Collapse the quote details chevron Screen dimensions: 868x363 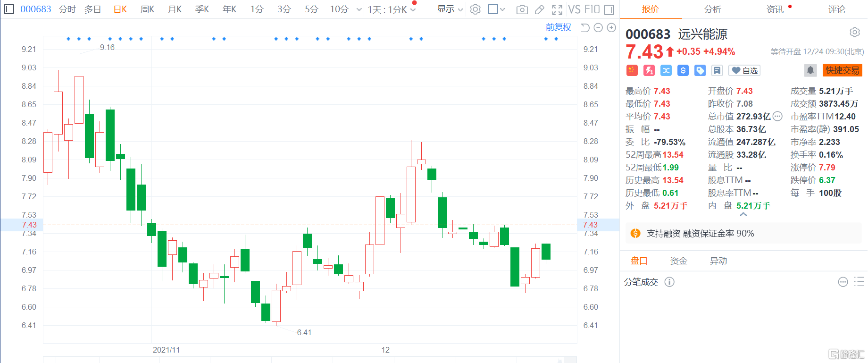pos(743,214)
